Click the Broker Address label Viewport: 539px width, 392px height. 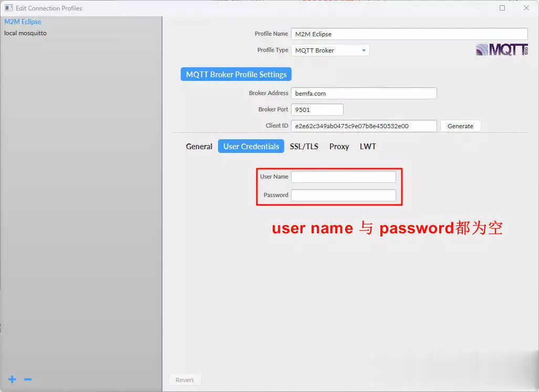268,93
